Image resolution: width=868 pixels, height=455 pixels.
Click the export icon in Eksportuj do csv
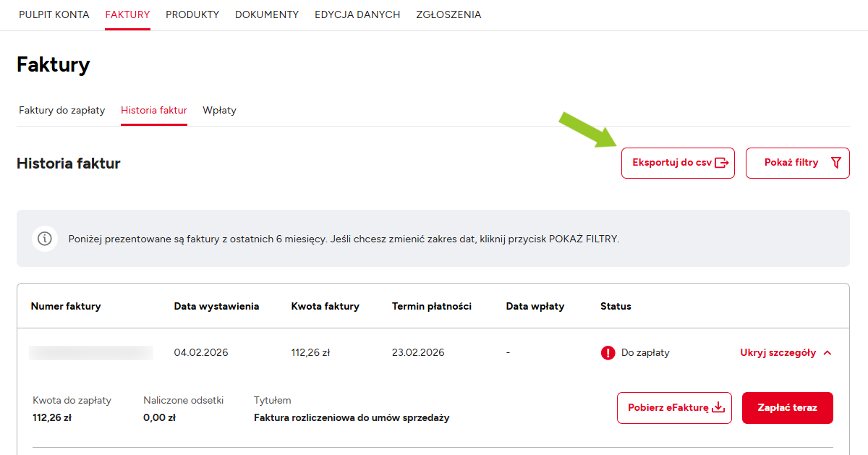[x=721, y=163]
